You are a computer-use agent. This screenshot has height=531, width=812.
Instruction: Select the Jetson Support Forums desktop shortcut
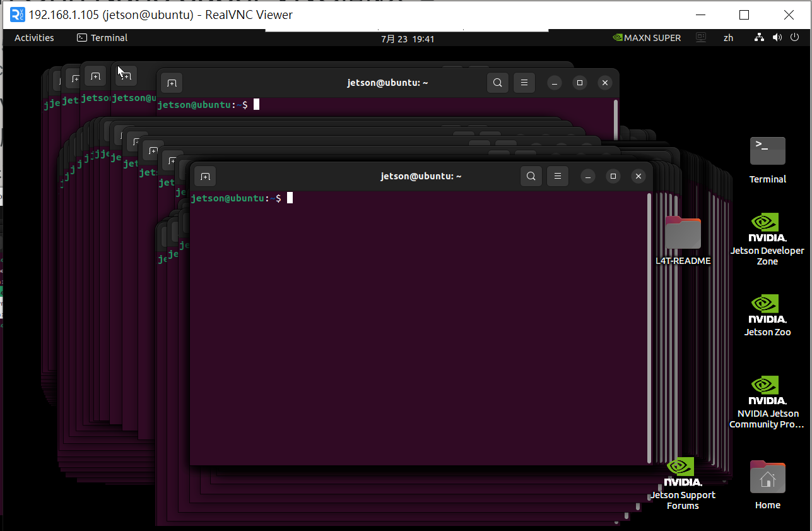coord(683,484)
